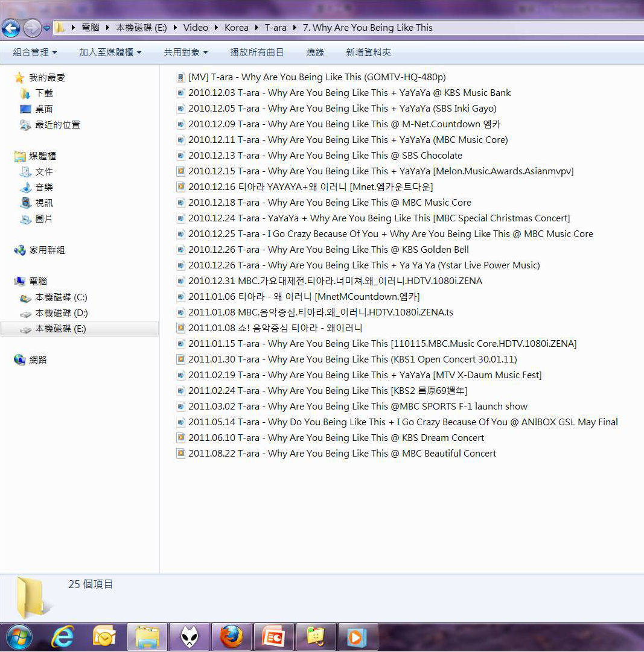Expand the T-ara breadcrumb arrow
644x652 pixels.
(295, 28)
